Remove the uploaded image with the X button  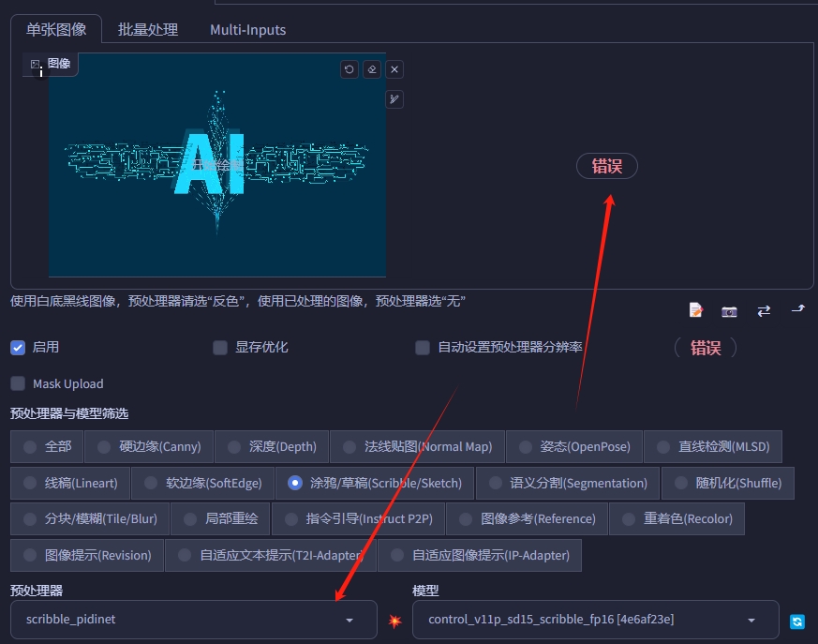tap(393, 68)
